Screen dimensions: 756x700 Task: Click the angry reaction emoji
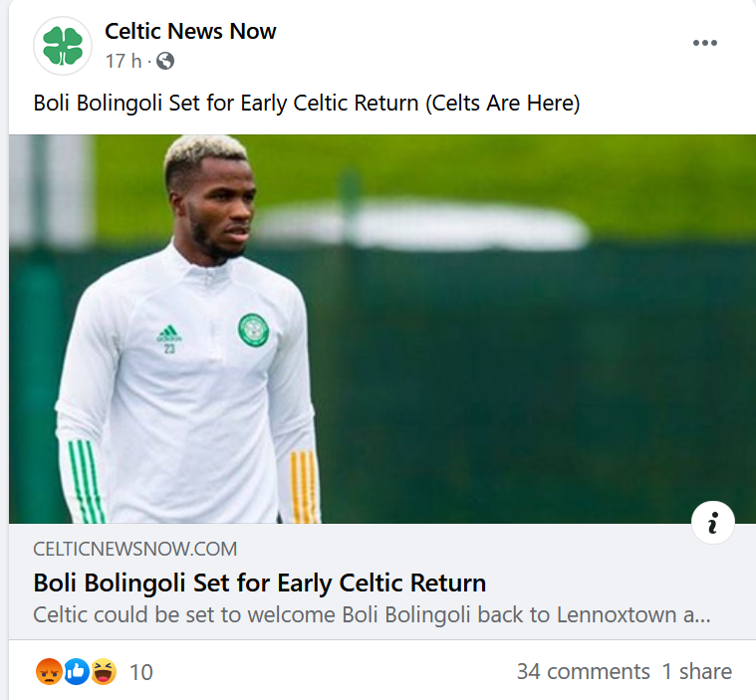(x=49, y=671)
